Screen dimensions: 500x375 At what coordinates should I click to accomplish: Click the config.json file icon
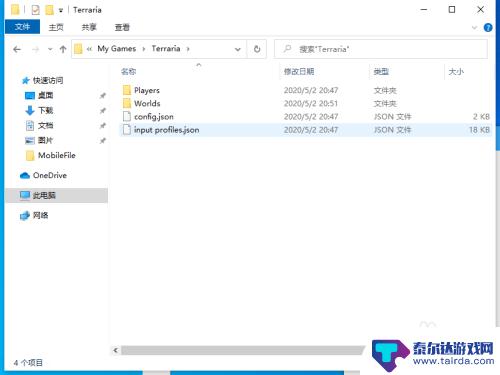coord(127,116)
